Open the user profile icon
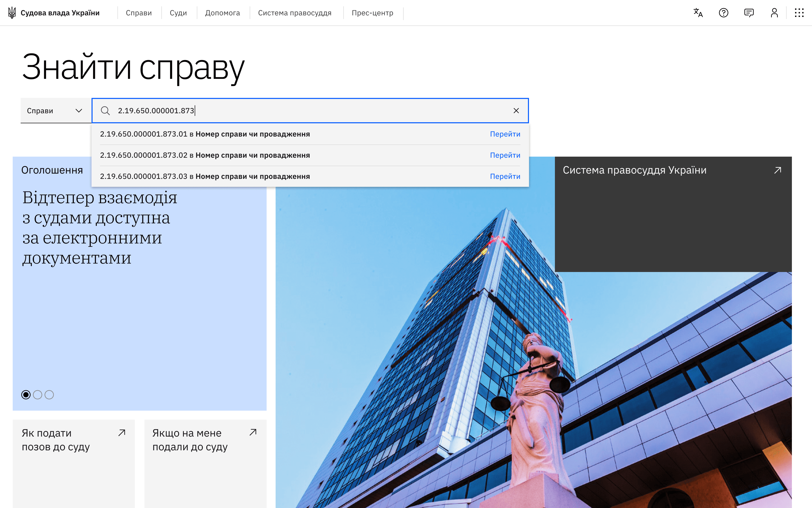Screen dimensions: 812x508 pyautogui.click(x=774, y=13)
